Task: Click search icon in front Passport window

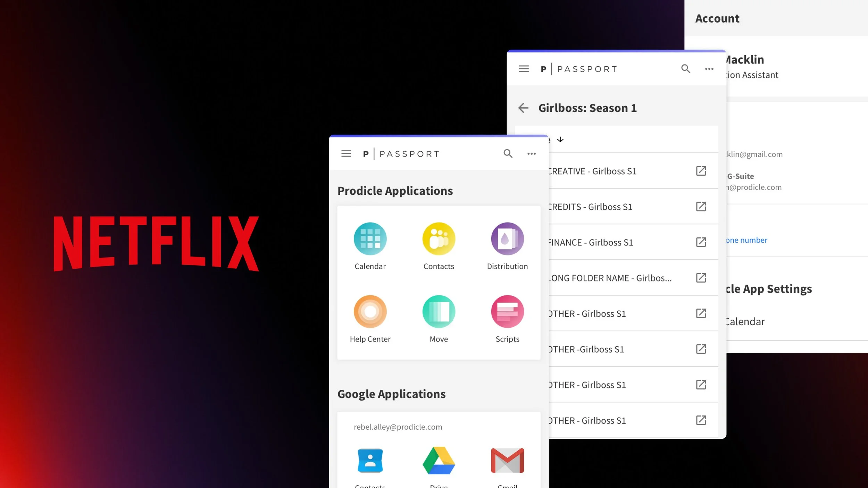Action: coord(508,153)
